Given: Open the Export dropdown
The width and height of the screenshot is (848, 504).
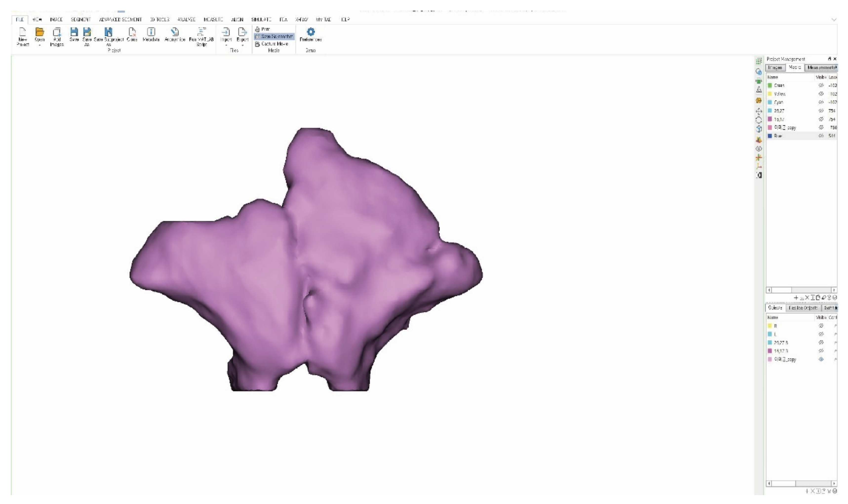Looking at the screenshot, I should [x=242, y=45].
